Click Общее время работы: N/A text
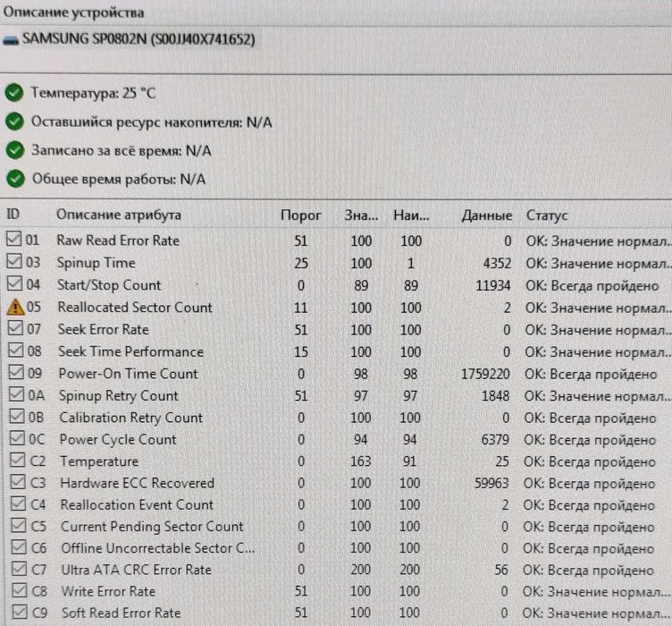 [119, 179]
